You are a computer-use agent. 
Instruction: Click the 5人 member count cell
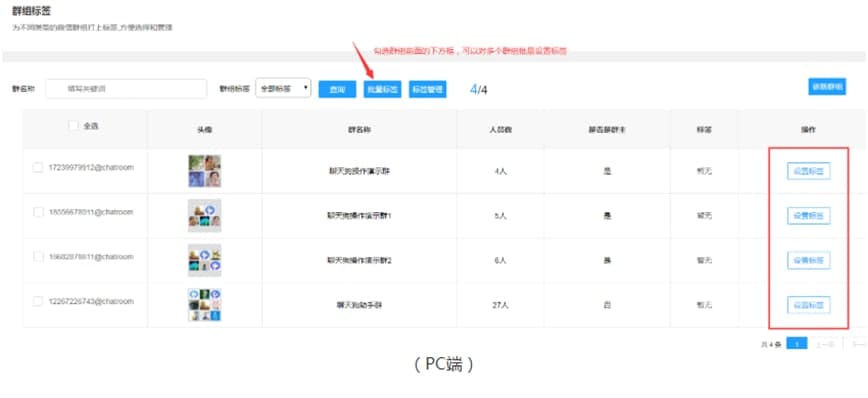(x=500, y=215)
